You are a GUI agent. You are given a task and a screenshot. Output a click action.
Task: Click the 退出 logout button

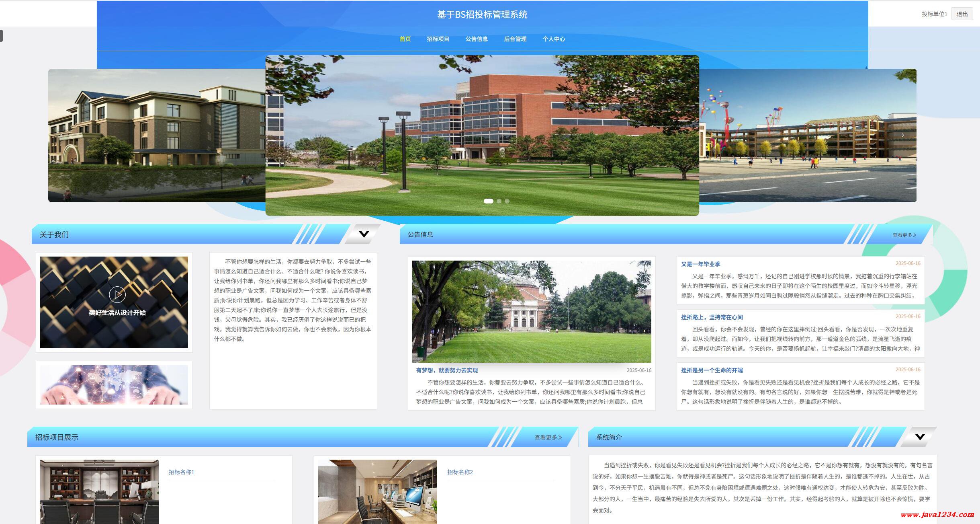962,14
